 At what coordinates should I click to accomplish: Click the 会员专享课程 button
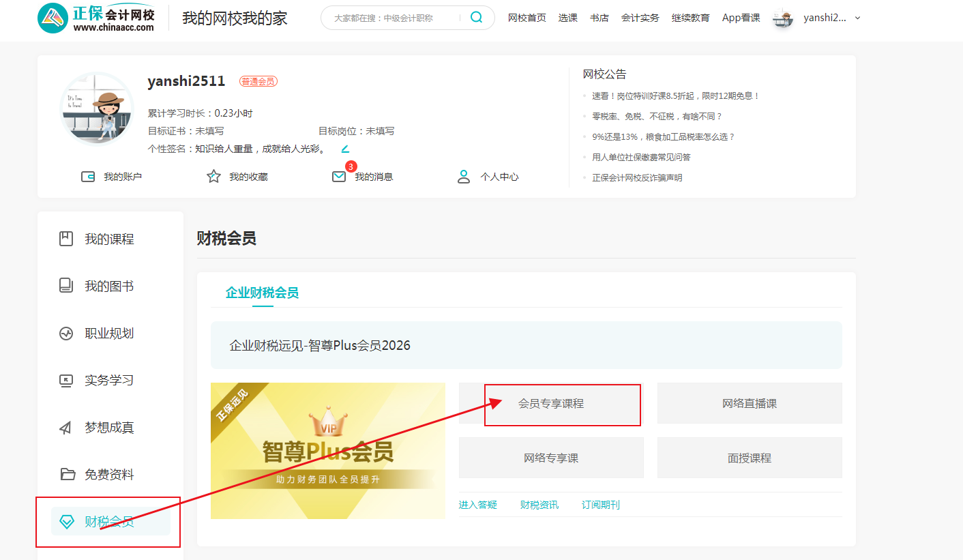pos(551,403)
